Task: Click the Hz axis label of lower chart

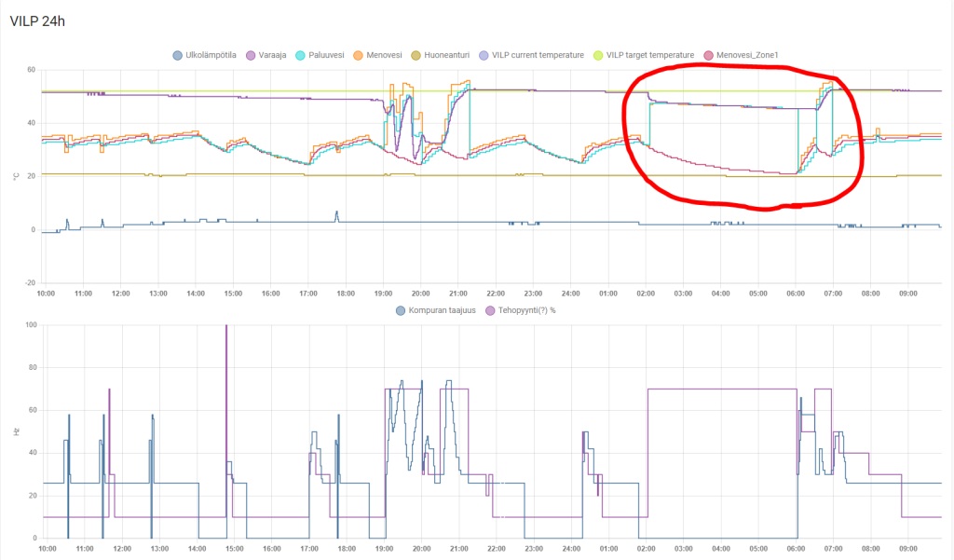Action: pyautogui.click(x=16, y=431)
